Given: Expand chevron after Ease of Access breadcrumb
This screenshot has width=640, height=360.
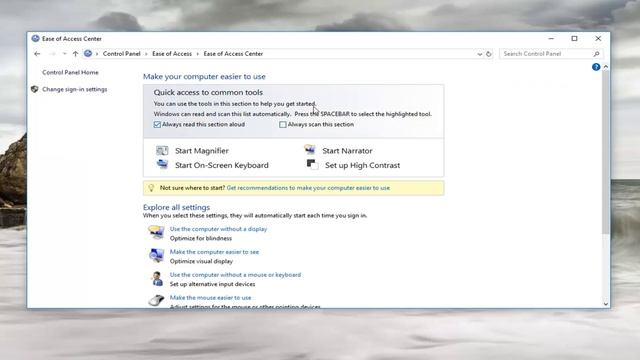Looking at the screenshot, I should point(198,54).
